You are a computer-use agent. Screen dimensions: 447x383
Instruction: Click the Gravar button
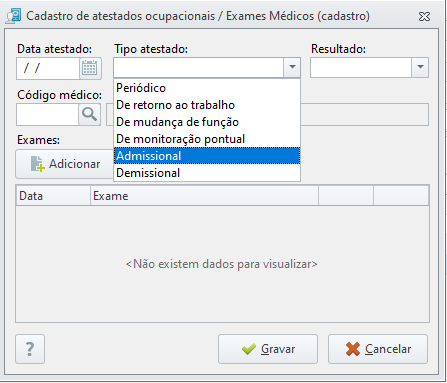[x=268, y=349]
